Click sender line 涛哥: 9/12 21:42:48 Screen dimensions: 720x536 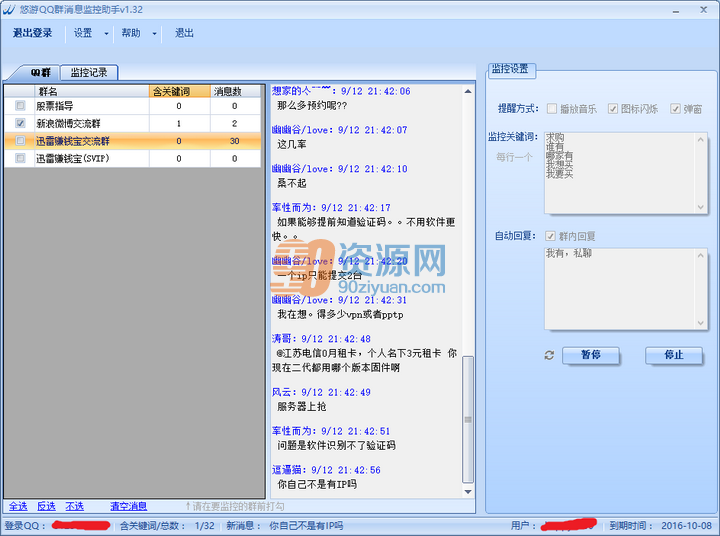coord(321,339)
